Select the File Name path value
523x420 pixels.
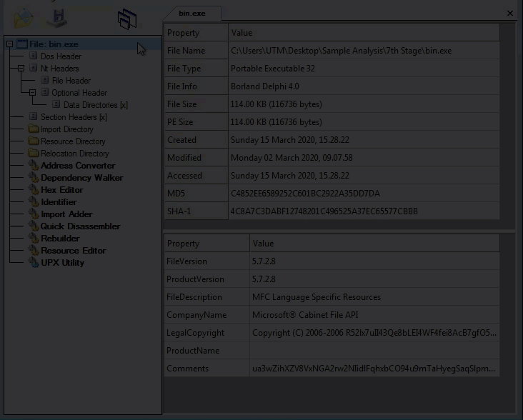(342, 51)
